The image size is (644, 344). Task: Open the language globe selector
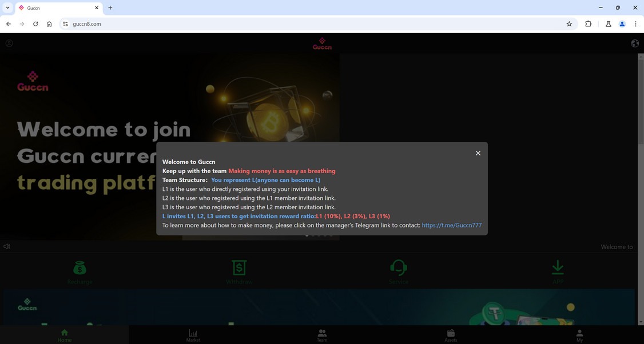coord(634,43)
